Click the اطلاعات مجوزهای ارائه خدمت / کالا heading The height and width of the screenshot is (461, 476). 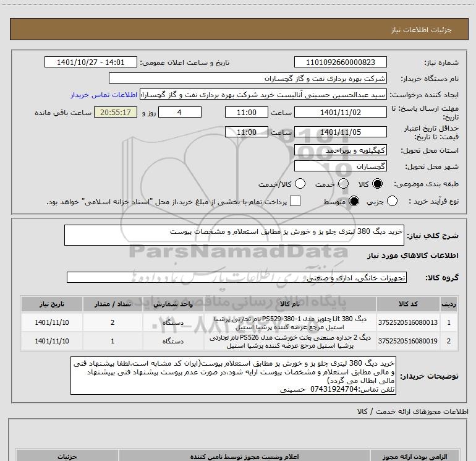click(x=412, y=411)
